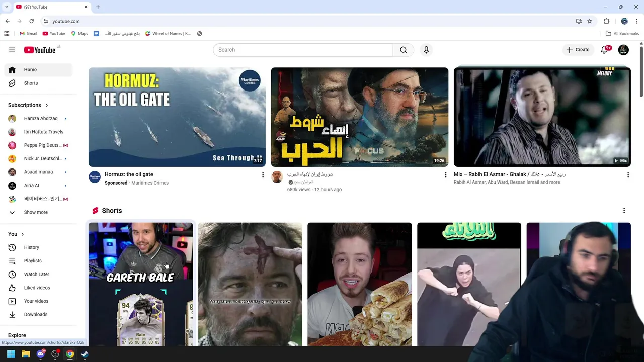This screenshot has height=362, width=644.
Task: Play the Arabic Focus video thumbnail
Action: pyautogui.click(x=360, y=117)
